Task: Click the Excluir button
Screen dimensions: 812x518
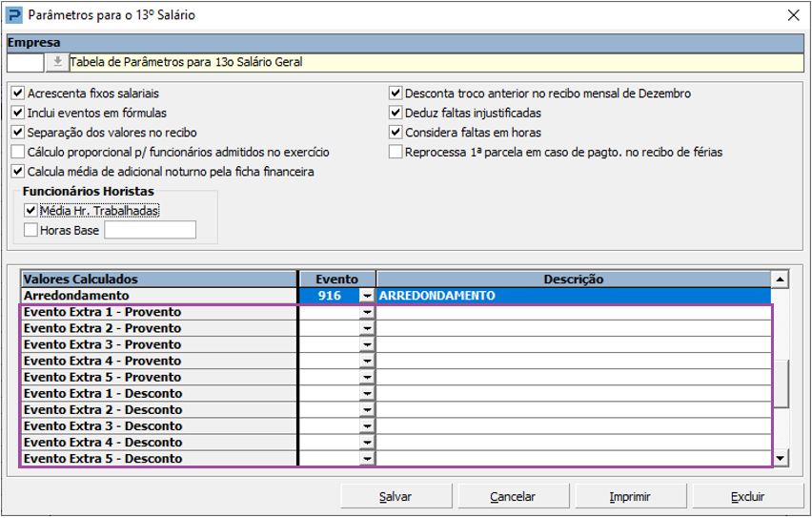Action: (x=747, y=497)
